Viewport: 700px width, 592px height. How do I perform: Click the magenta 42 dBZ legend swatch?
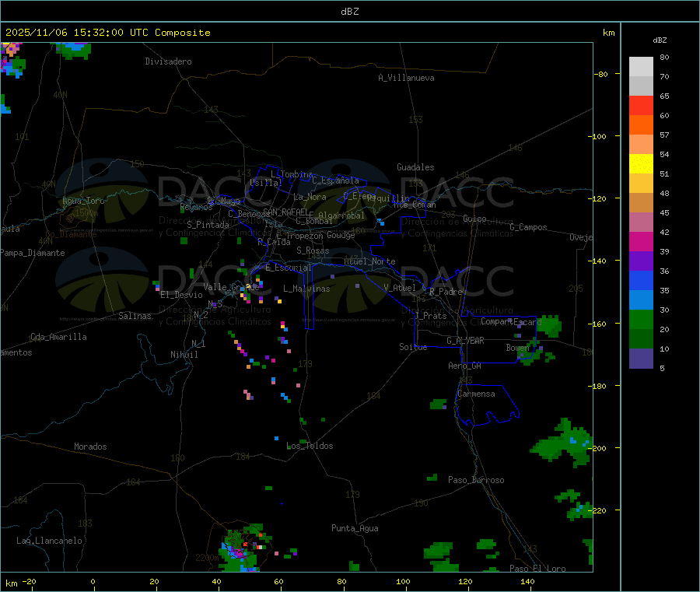[x=641, y=241]
